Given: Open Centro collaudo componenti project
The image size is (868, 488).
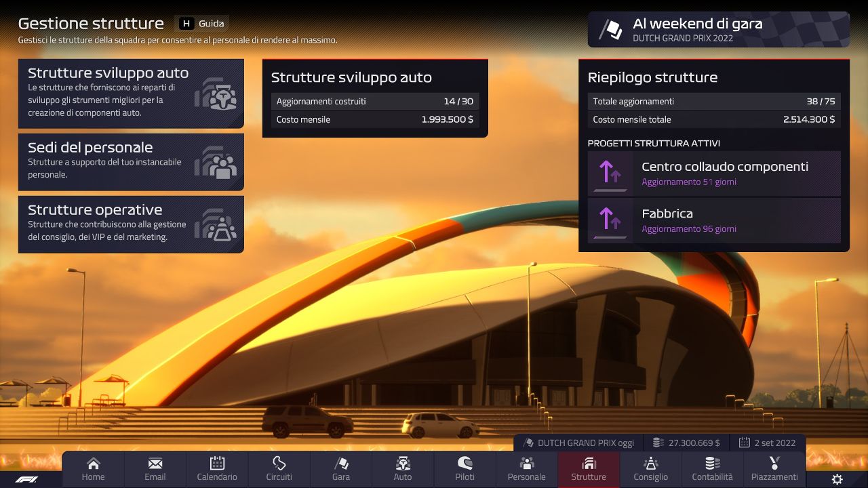Looking at the screenshot, I should 714,174.
